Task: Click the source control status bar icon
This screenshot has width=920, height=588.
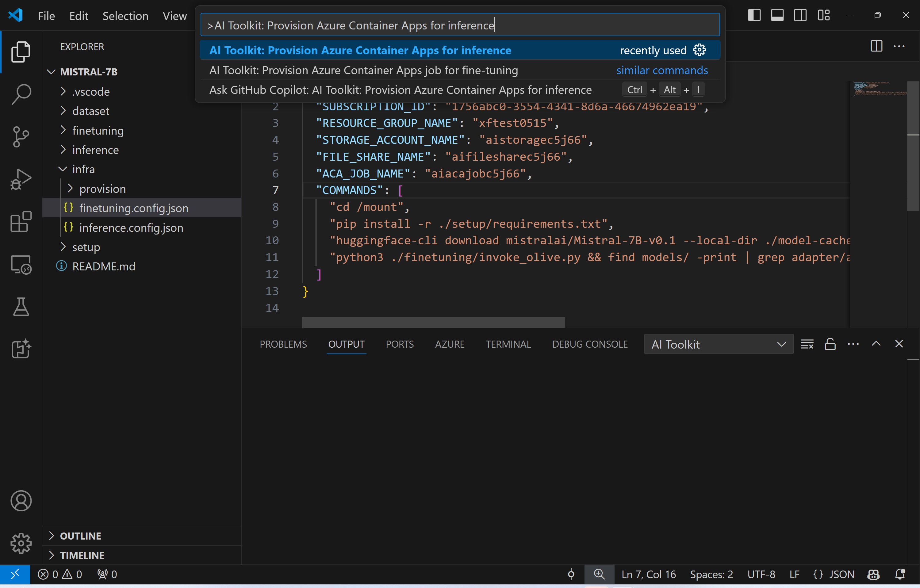Action: click(571, 574)
